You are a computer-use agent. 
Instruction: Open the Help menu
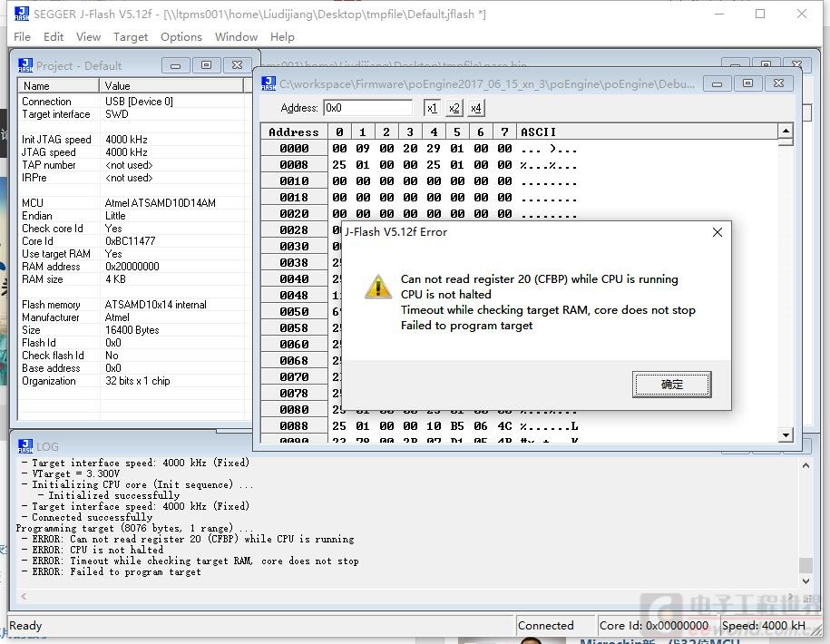tap(282, 37)
